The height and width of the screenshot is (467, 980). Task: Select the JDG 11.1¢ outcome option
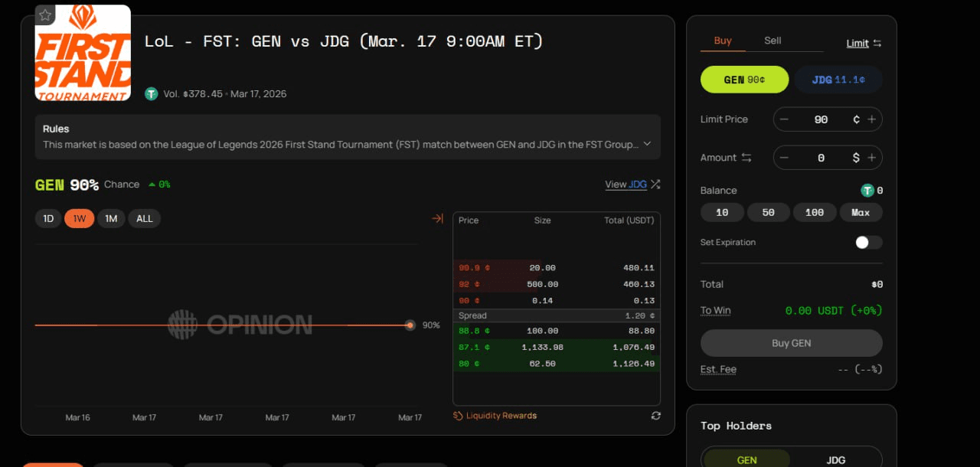pos(838,80)
